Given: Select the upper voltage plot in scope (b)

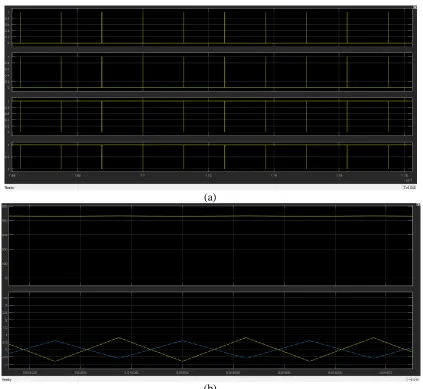Looking at the screenshot, I should coord(210,245).
